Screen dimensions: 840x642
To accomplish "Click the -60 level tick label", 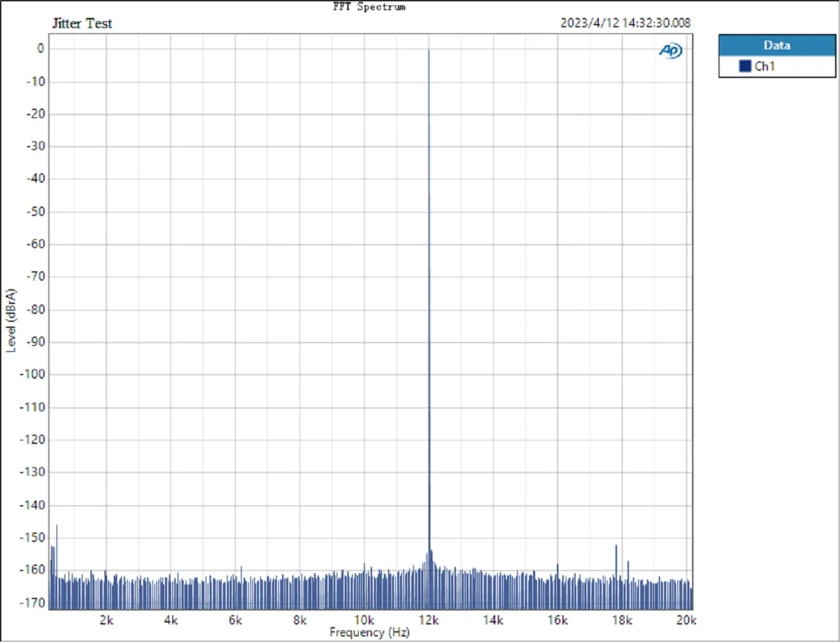I will [36, 244].
